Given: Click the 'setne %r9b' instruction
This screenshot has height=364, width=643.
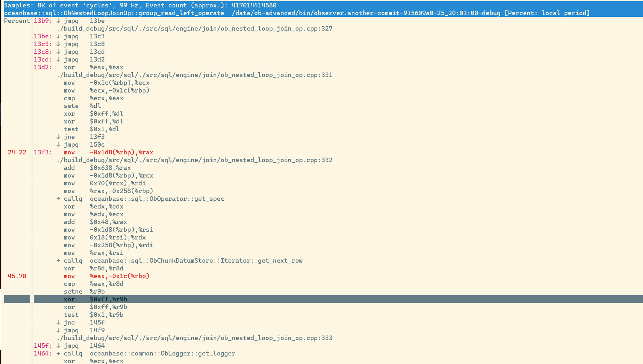Looking at the screenshot, I should coord(84,291).
